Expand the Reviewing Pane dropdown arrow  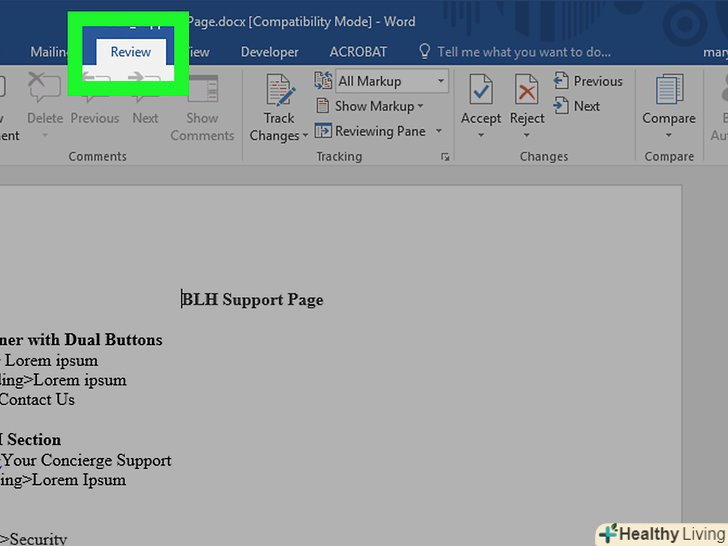coord(439,131)
